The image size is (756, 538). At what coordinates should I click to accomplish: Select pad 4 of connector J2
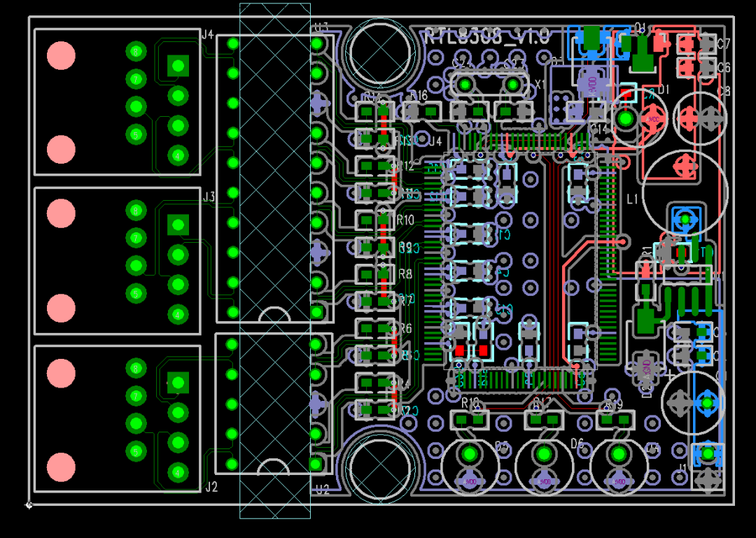178,472
